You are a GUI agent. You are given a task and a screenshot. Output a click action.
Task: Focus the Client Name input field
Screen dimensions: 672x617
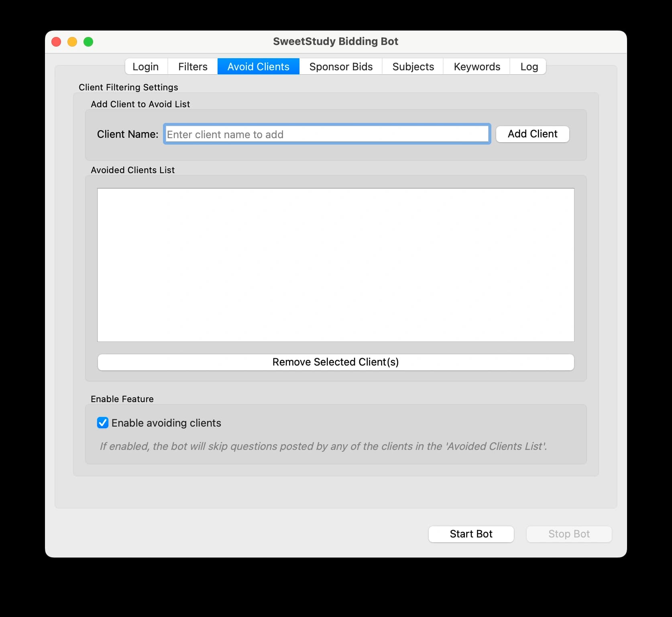click(327, 134)
